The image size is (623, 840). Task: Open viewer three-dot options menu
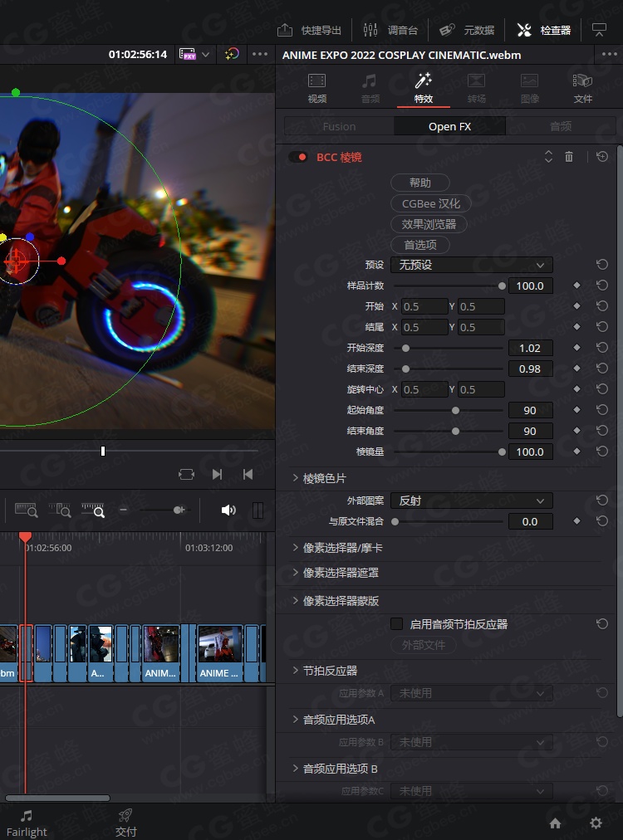(x=260, y=54)
